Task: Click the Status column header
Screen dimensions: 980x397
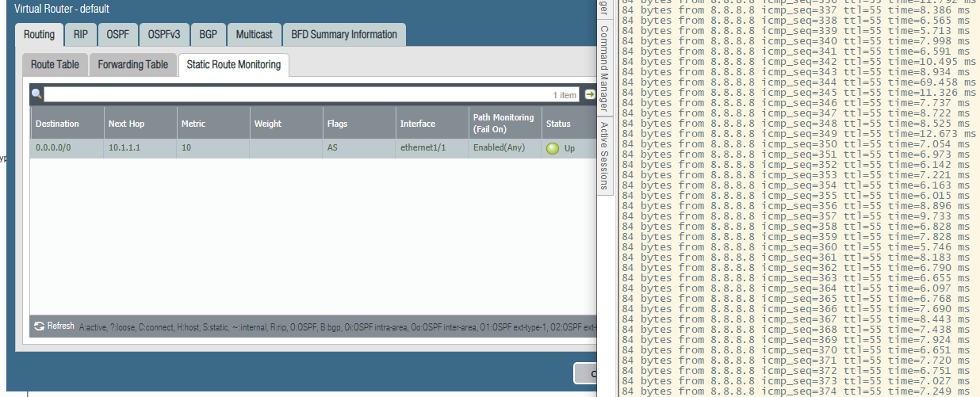Action: (x=568, y=124)
